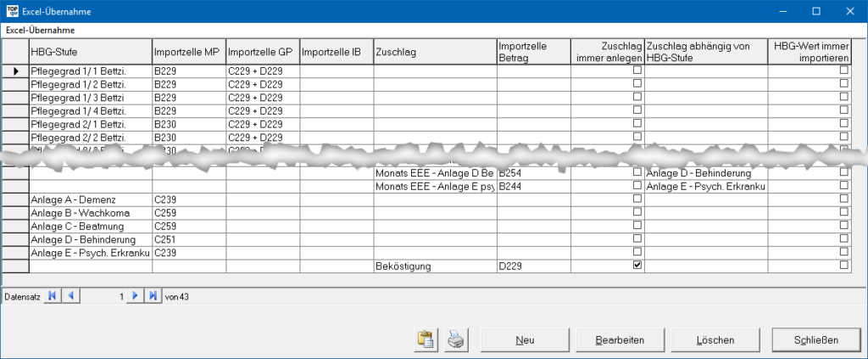Click the Importzelle MP column header
Image resolution: width=868 pixels, height=359 pixels.
[188, 52]
